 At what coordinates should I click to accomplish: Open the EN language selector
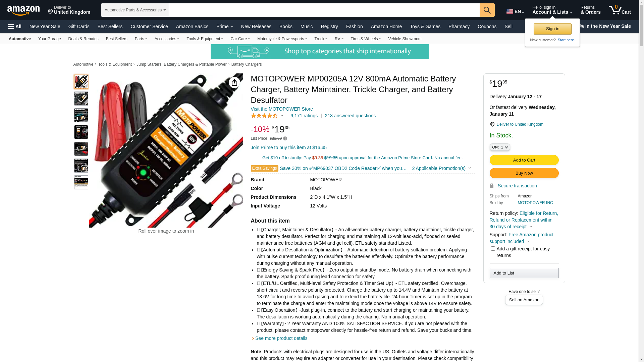point(515,12)
